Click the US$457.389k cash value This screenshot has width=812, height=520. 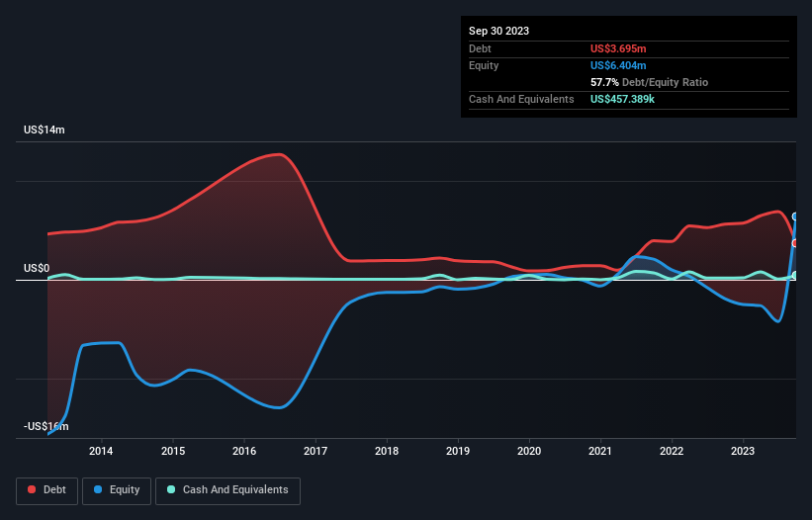tap(622, 99)
